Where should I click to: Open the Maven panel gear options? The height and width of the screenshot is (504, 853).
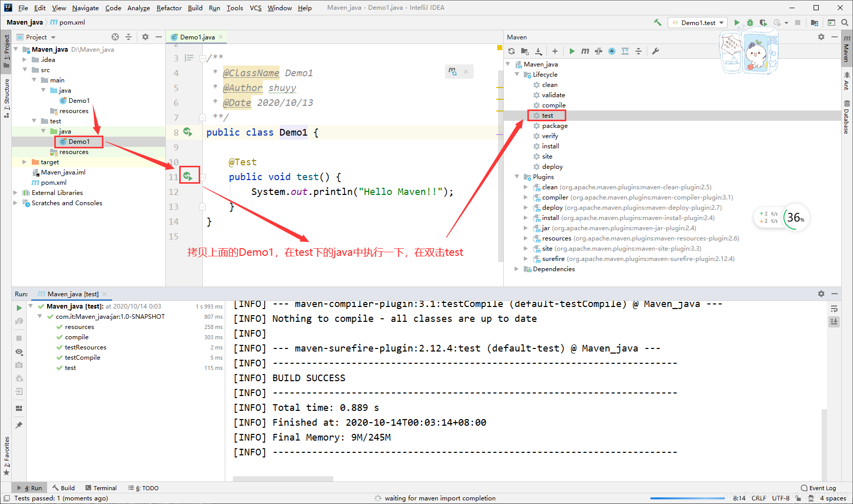coord(821,37)
